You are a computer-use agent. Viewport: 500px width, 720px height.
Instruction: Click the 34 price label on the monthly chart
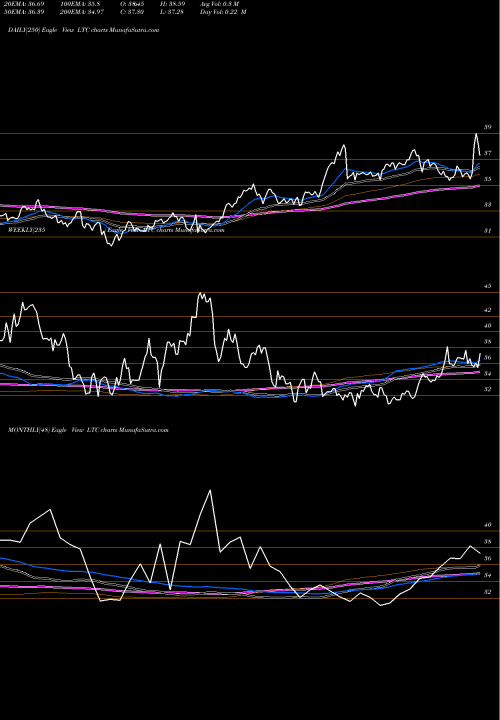pyautogui.click(x=488, y=575)
